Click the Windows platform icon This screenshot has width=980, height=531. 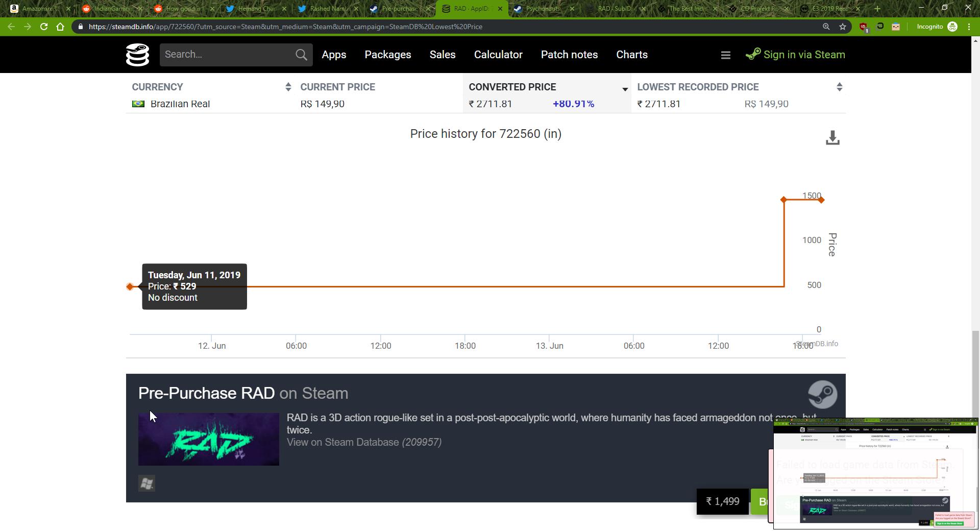coord(146,484)
